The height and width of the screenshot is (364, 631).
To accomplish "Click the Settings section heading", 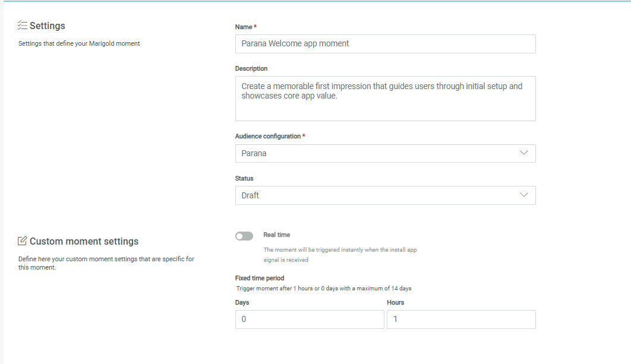I will [x=48, y=26].
